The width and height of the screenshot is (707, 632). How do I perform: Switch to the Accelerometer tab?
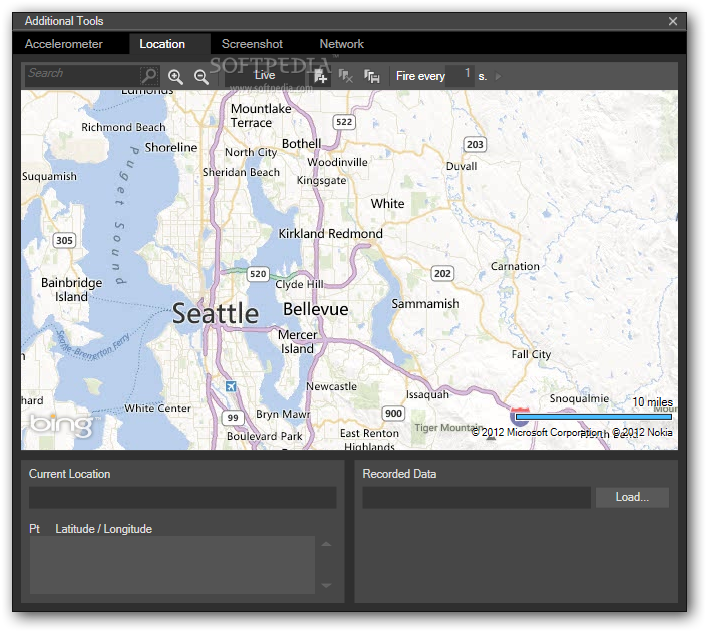64,44
